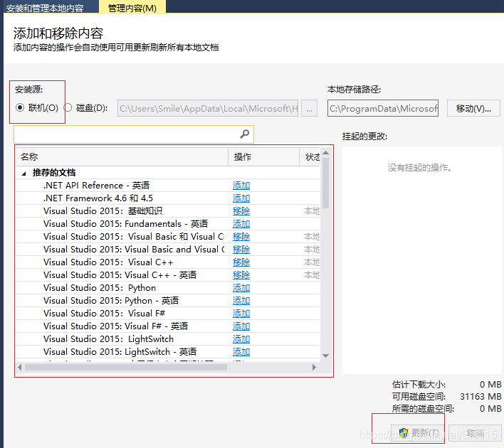Select row .NET API Reference - 英语
Viewport: 504px width, 448px height.
[167, 186]
